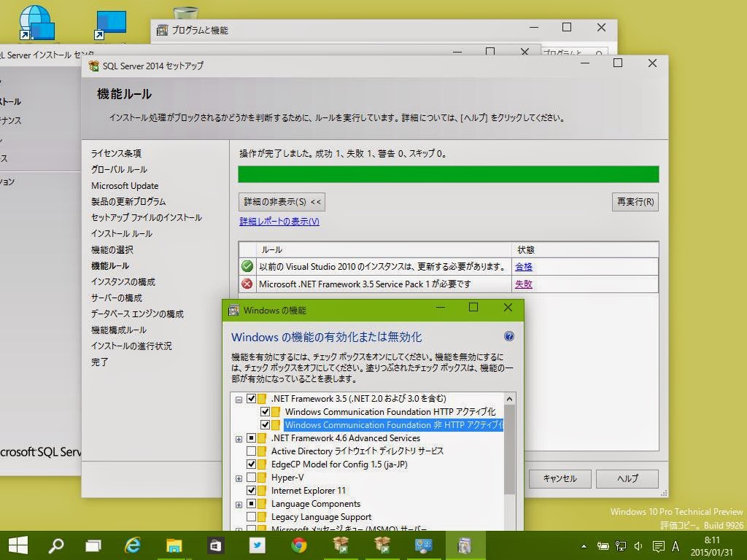
Task: Select Microsoft Update step in sidebar
Action: (125, 186)
